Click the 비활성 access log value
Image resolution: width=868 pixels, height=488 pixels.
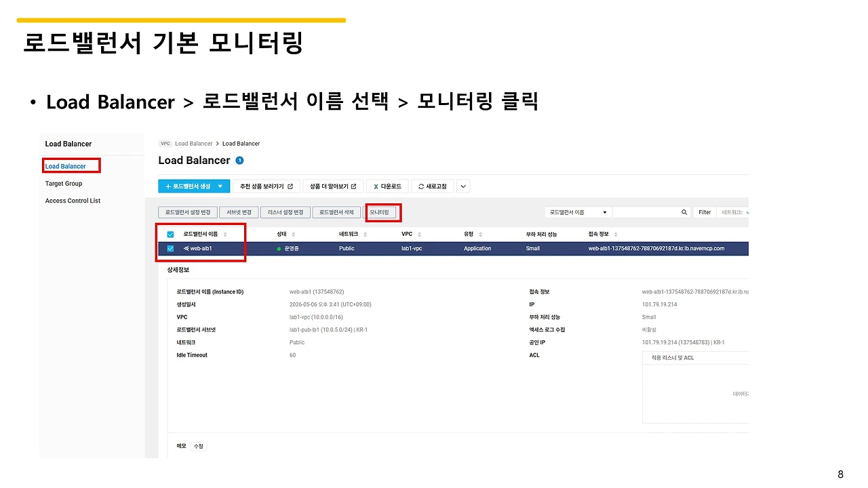[650, 330]
